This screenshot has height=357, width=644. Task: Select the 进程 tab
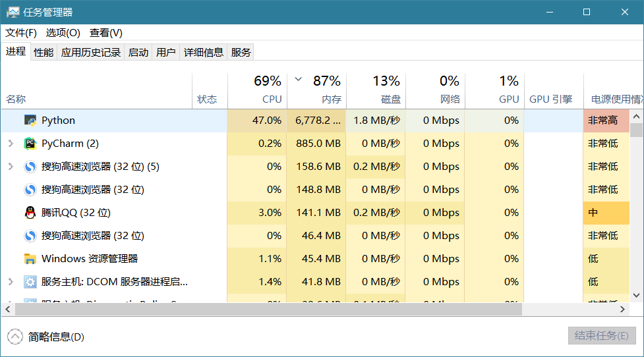pyautogui.click(x=16, y=51)
